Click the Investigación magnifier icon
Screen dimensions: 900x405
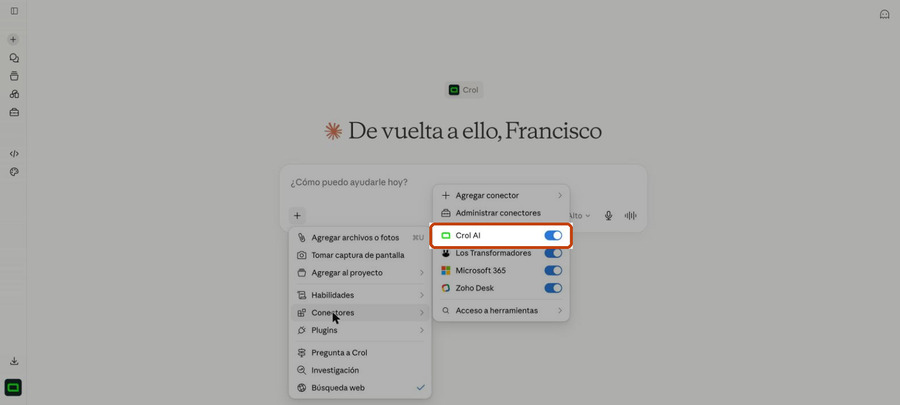[301, 371]
